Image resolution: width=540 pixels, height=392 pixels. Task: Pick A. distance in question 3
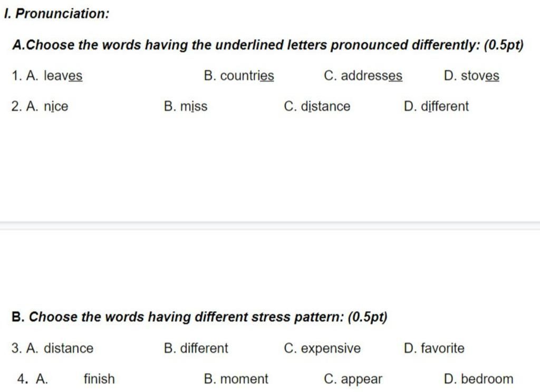[x=60, y=348]
